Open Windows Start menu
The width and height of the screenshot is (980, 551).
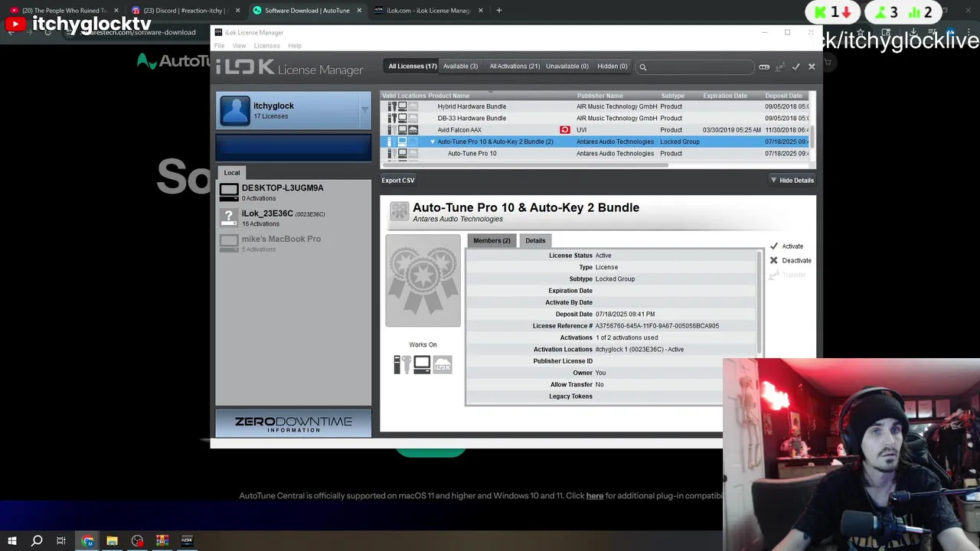click(x=12, y=541)
